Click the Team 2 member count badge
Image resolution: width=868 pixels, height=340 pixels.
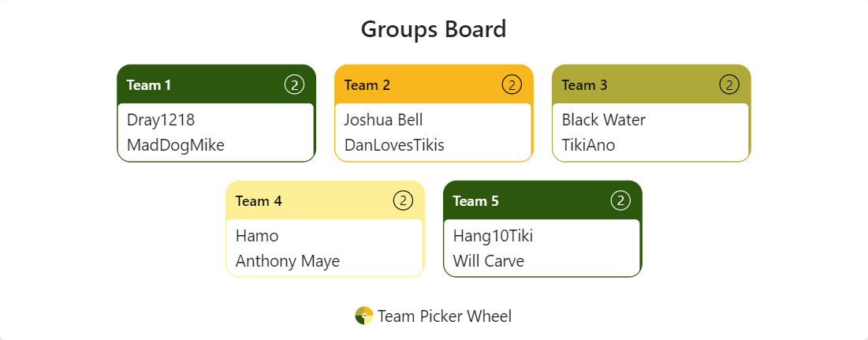(512, 84)
